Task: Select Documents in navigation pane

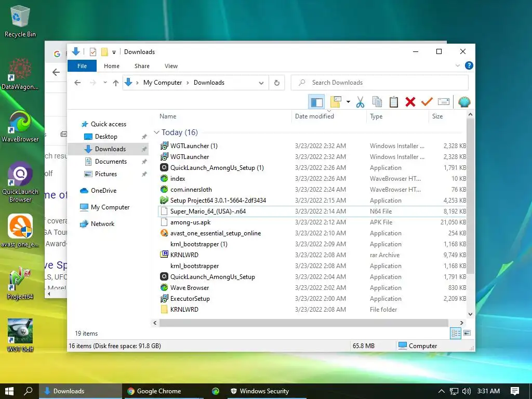Action: pos(111,162)
